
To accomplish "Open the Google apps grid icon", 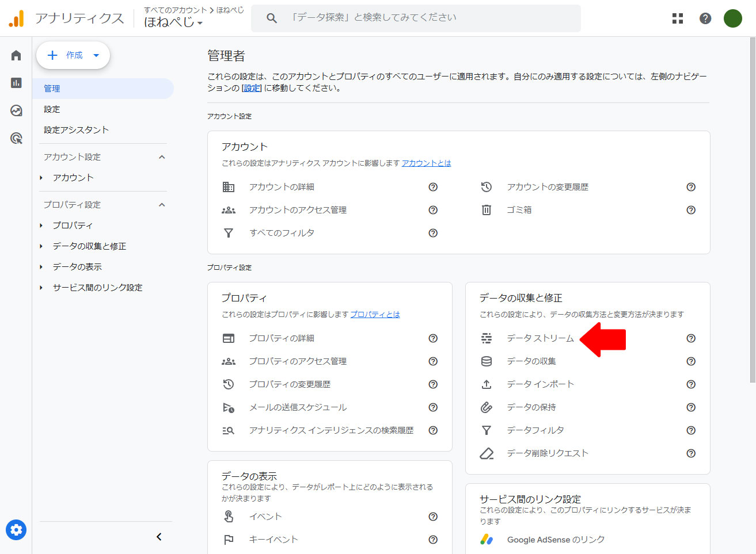I will (678, 18).
